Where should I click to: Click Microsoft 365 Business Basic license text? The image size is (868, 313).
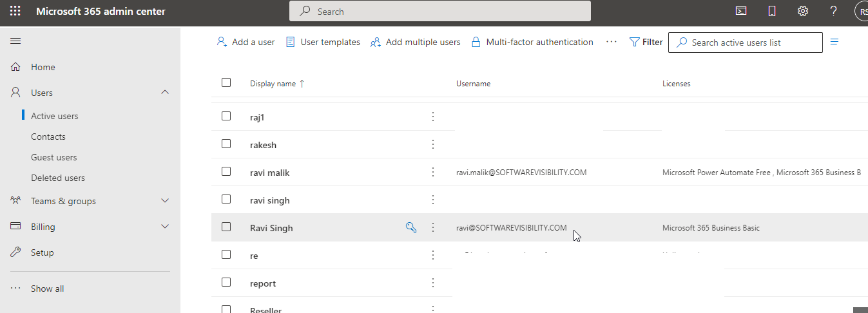711,228
